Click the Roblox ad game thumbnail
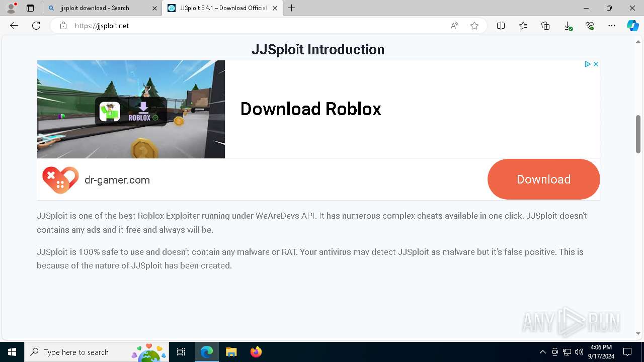Viewport: 644px width, 362px height. [131, 109]
